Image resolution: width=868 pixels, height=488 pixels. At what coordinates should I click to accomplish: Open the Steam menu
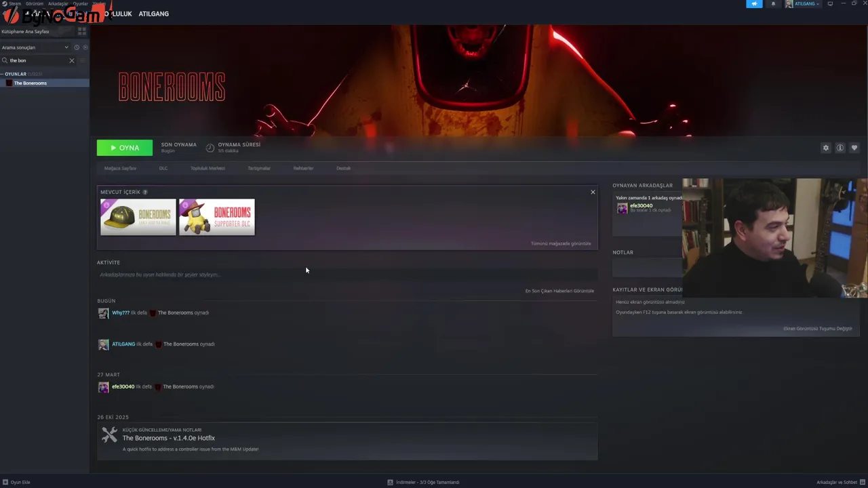pyautogui.click(x=14, y=3)
